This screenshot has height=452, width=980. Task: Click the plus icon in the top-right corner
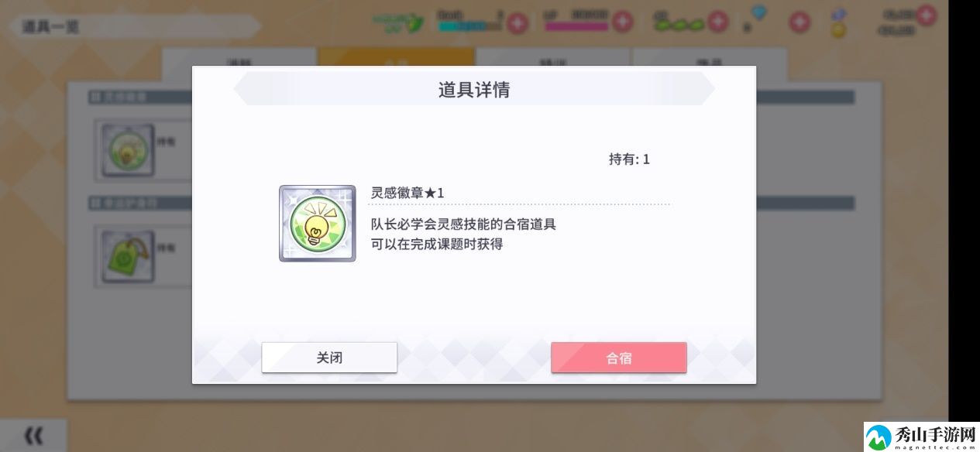click(926, 15)
